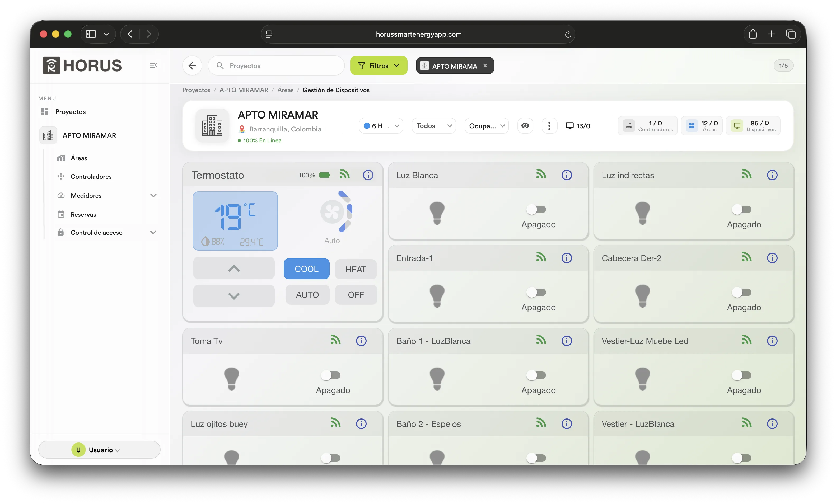836x504 pixels.
Task: Open info for Termostato device
Action: 368,175
